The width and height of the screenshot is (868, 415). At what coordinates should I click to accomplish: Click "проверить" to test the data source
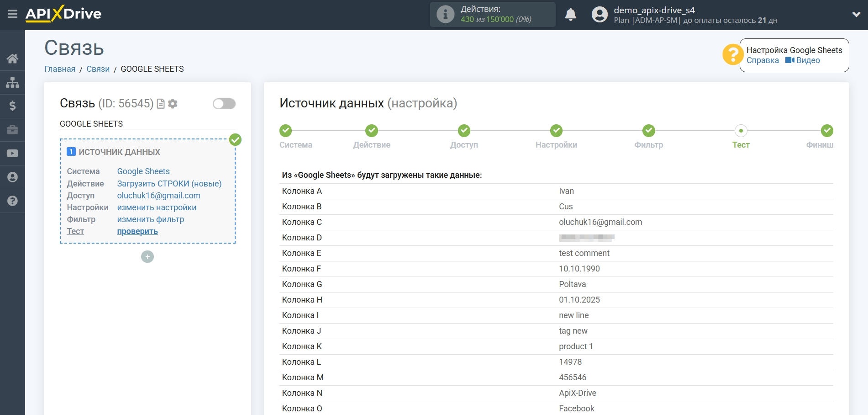(137, 231)
